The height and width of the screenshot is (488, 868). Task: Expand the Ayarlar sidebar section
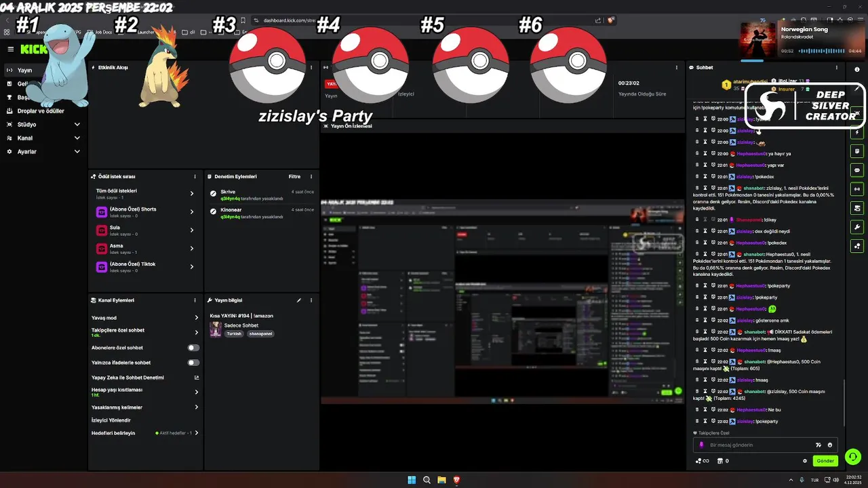coord(43,152)
